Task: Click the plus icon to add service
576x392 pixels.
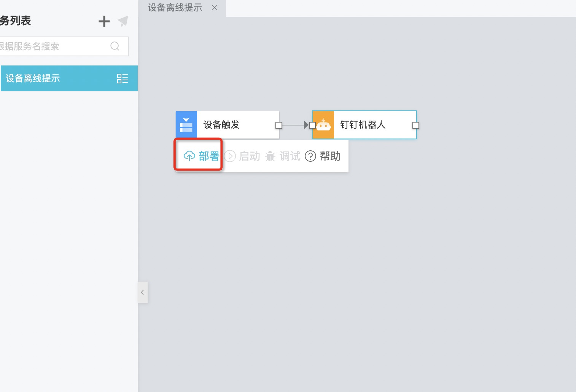Action: (x=104, y=21)
